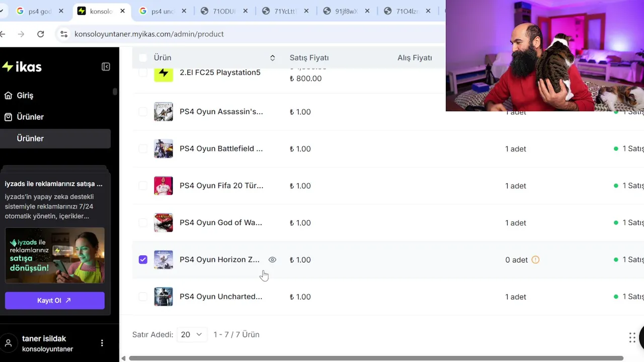This screenshot has width=644, height=362.
Task: Uncheck PS4 Oyun Horizon Z checkbox
Action: (x=143, y=260)
